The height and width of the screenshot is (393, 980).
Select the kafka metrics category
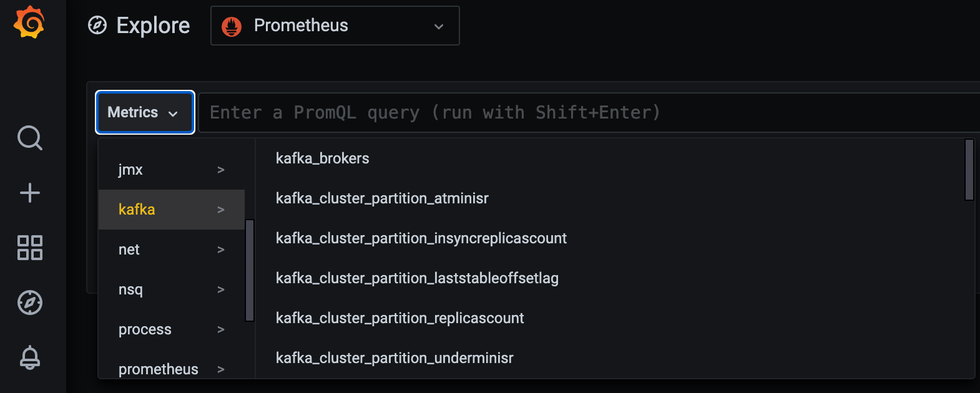[x=171, y=210]
